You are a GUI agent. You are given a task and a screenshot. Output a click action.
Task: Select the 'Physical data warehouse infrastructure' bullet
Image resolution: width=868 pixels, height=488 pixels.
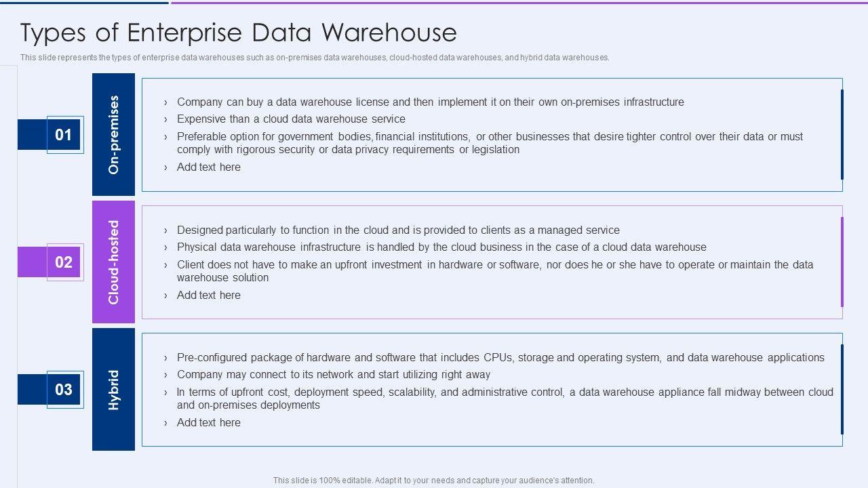tap(441, 247)
